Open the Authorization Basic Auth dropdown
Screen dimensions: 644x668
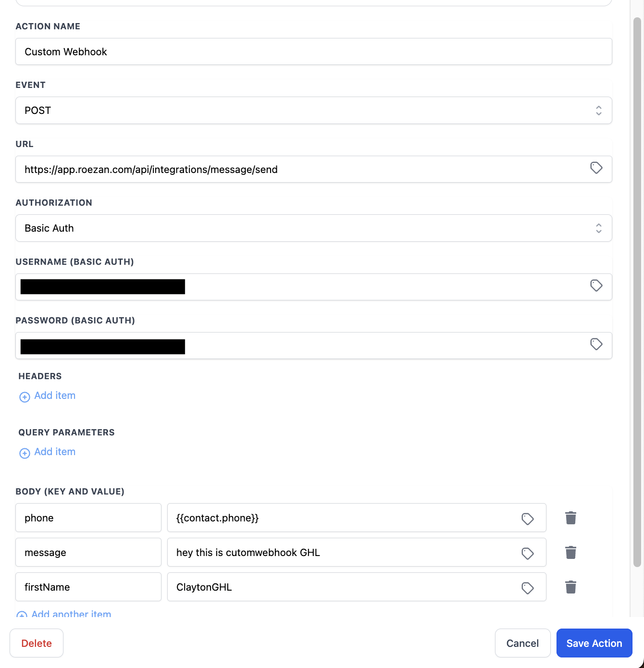coord(313,228)
